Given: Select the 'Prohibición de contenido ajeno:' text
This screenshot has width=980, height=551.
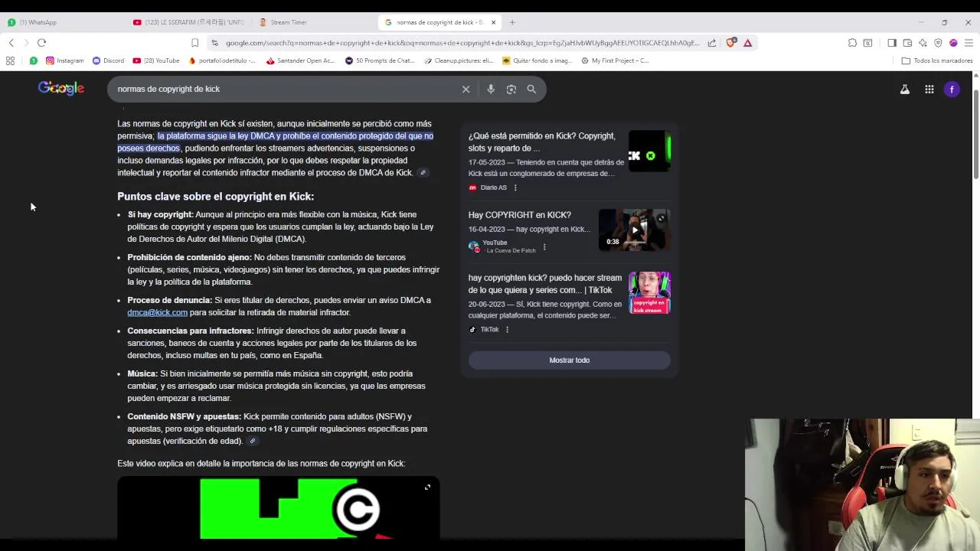Looking at the screenshot, I should (189, 258).
